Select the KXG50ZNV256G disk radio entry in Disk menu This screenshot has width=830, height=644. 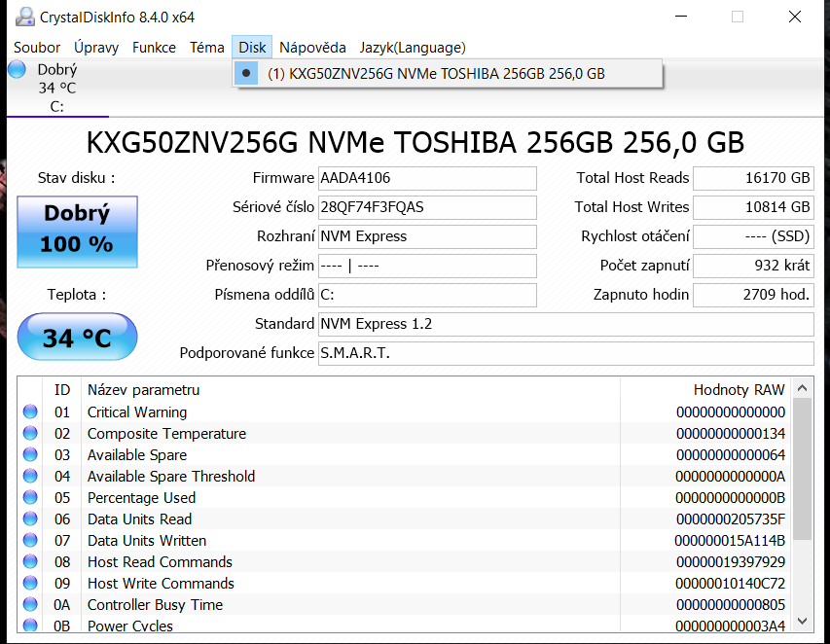point(448,74)
